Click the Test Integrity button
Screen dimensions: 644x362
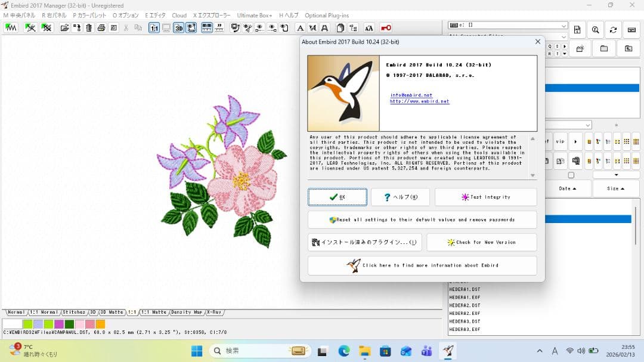(x=485, y=197)
